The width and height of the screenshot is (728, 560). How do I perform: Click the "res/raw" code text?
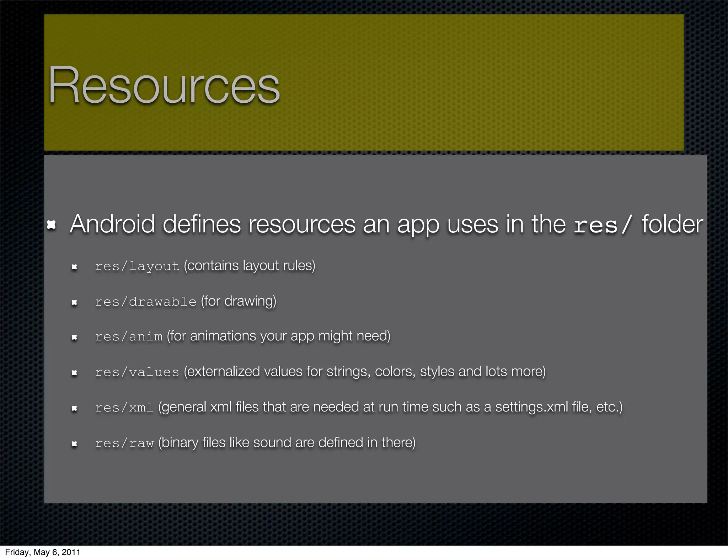pyautogui.click(x=124, y=443)
